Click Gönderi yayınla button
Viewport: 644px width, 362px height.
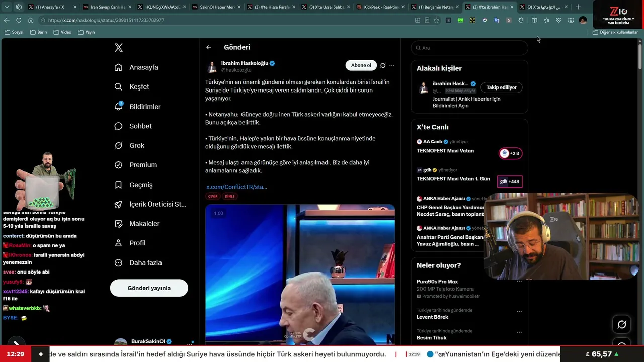tap(149, 288)
